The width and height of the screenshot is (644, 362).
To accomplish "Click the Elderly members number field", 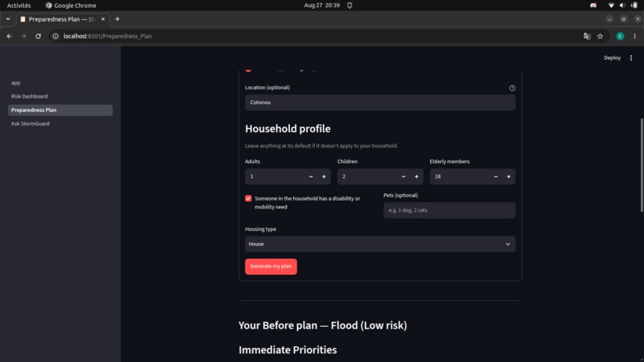I will coord(460,177).
